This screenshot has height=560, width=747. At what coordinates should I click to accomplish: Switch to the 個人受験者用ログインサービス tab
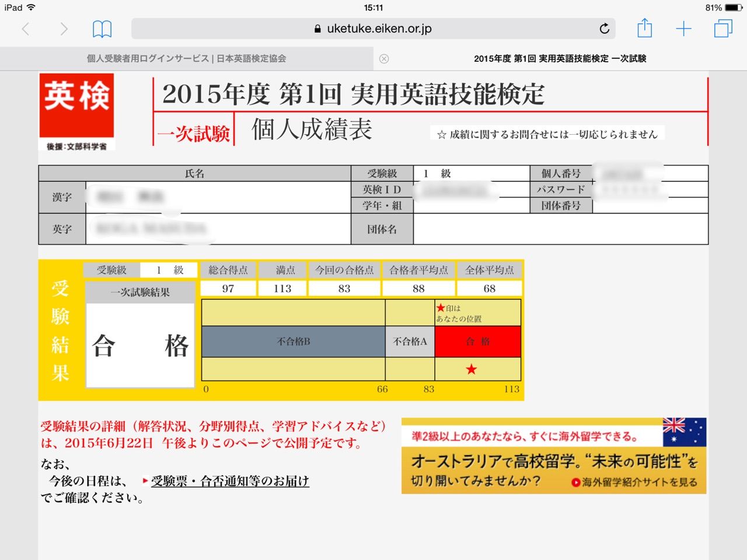[187, 58]
